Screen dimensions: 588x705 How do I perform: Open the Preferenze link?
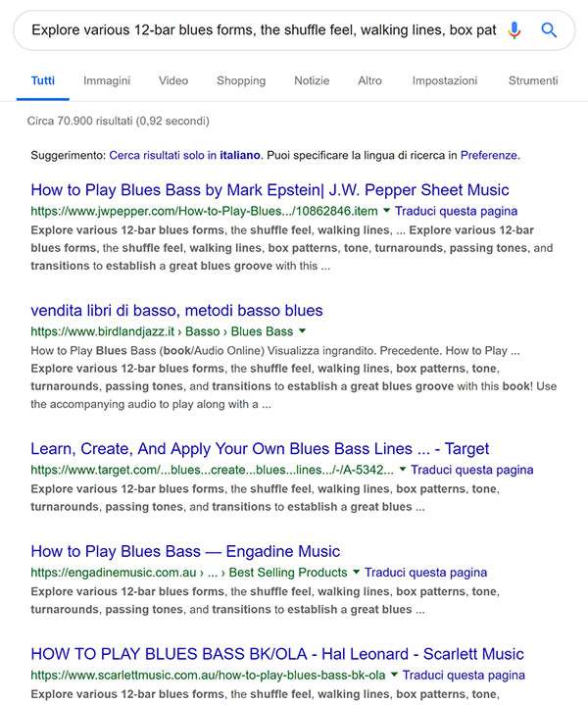489,156
